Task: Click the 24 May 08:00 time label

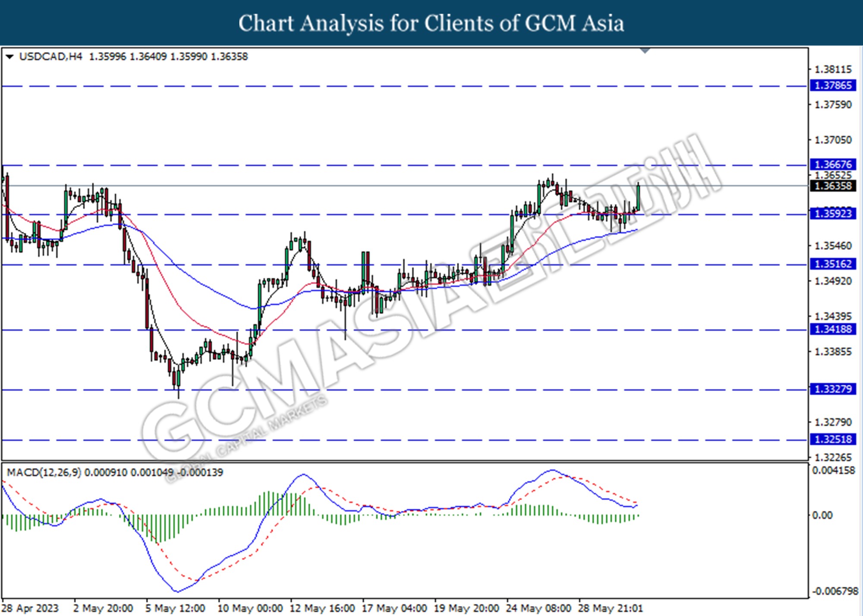Action: click(539, 608)
